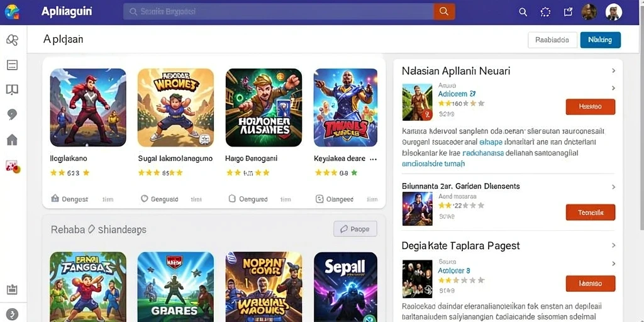Expand the Degia Kate Taplara Pagest chevron

(x=614, y=246)
